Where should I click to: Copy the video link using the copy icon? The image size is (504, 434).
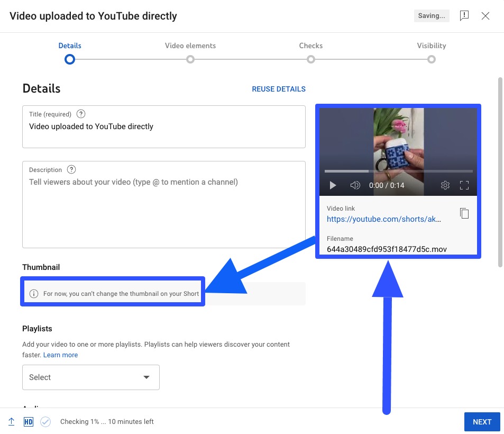coord(464,213)
